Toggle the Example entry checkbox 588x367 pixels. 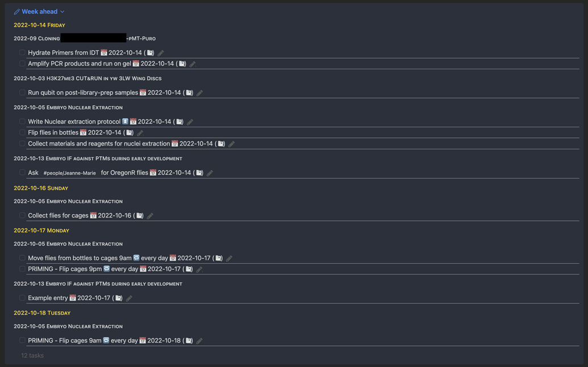pos(22,298)
